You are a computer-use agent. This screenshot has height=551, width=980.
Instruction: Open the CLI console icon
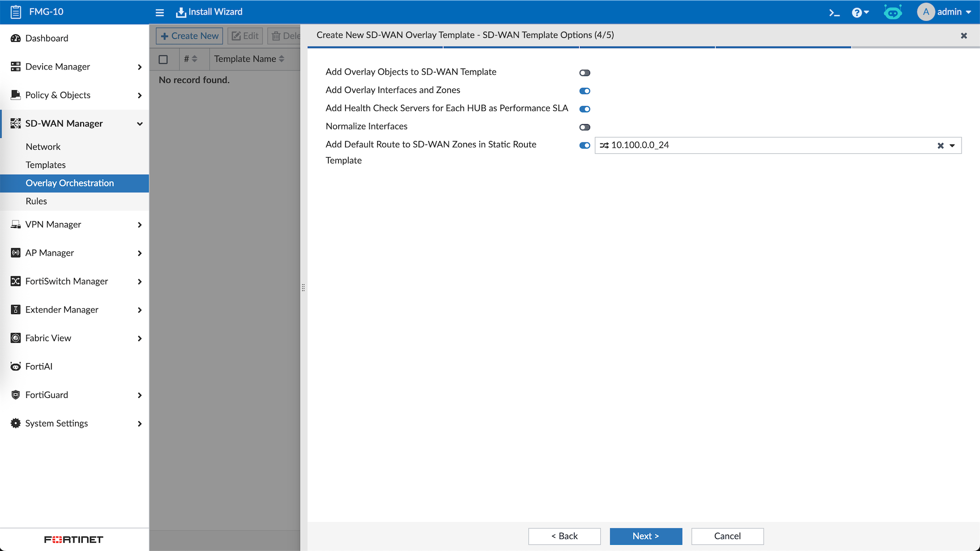coord(834,12)
